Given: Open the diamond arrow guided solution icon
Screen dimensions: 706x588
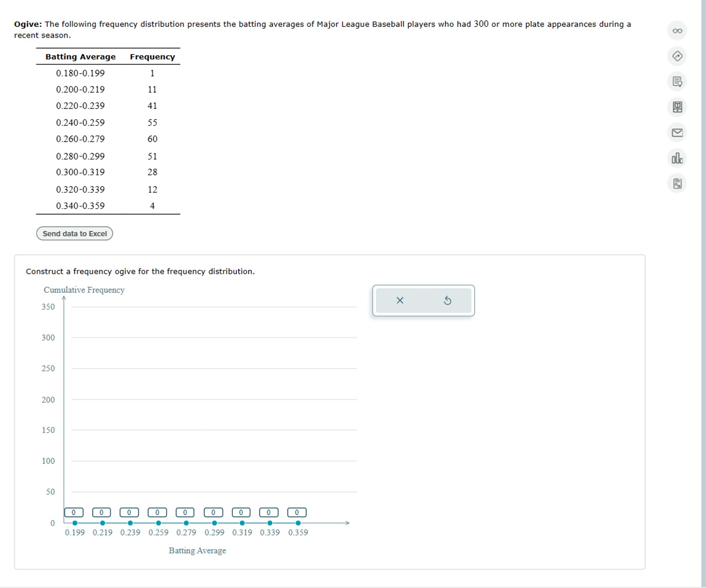Looking at the screenshot, I should tap(677, 56).
